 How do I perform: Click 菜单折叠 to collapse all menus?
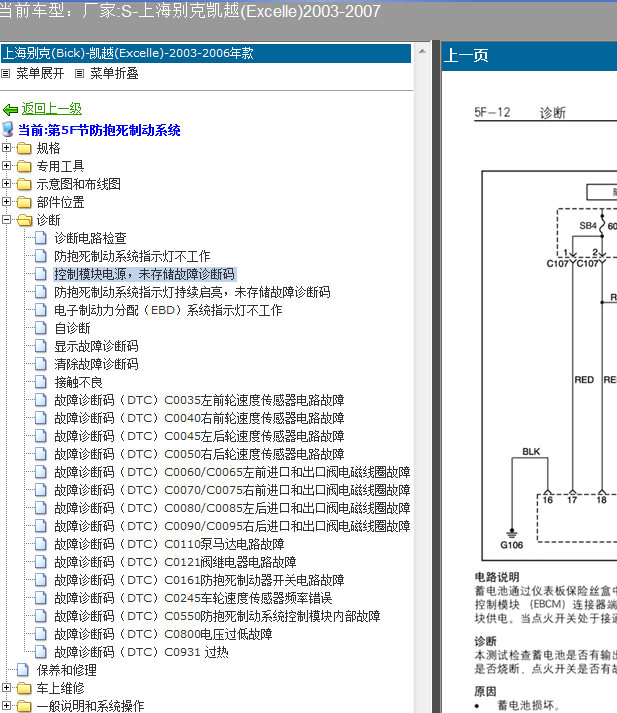114,73
